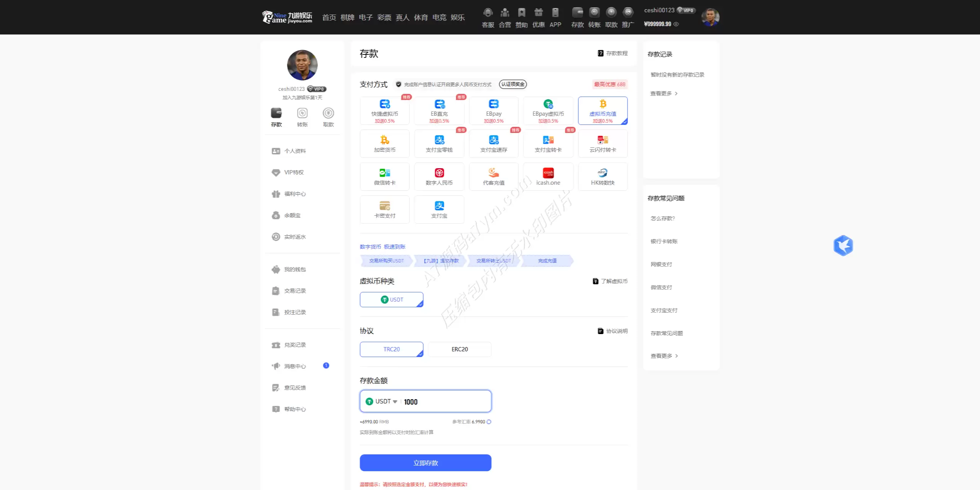Image resolution: width=980 pixels, height=490 pixels.
Task: Click the sidebar transfer (转账) icon
Action: (x=302, y=113)
